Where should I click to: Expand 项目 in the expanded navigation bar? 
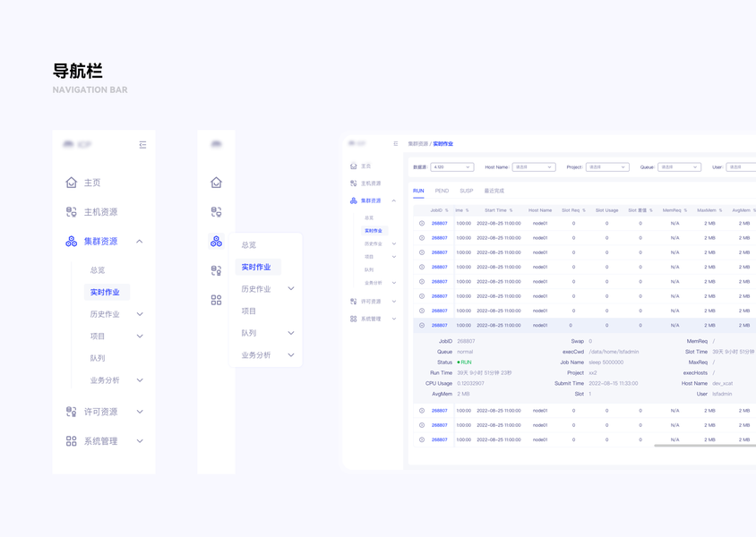pos(140,337)
